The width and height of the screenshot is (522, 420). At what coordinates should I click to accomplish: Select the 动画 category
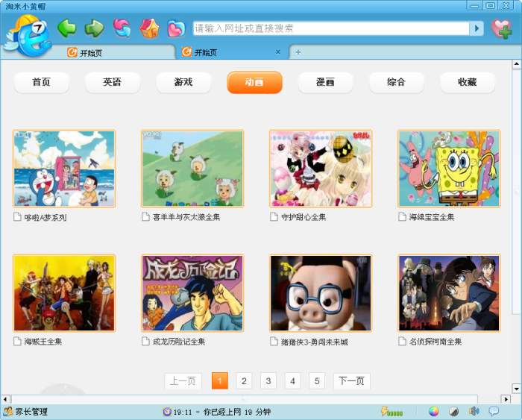pyautogui.click(x=254, y=82)
